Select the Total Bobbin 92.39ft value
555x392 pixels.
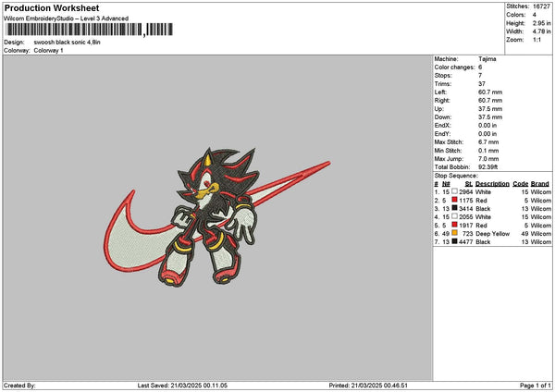(x=488, y=167)
